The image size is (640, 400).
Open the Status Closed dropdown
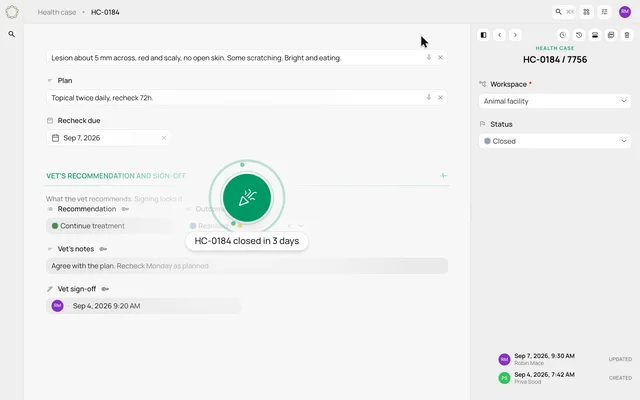pos(555,141)
